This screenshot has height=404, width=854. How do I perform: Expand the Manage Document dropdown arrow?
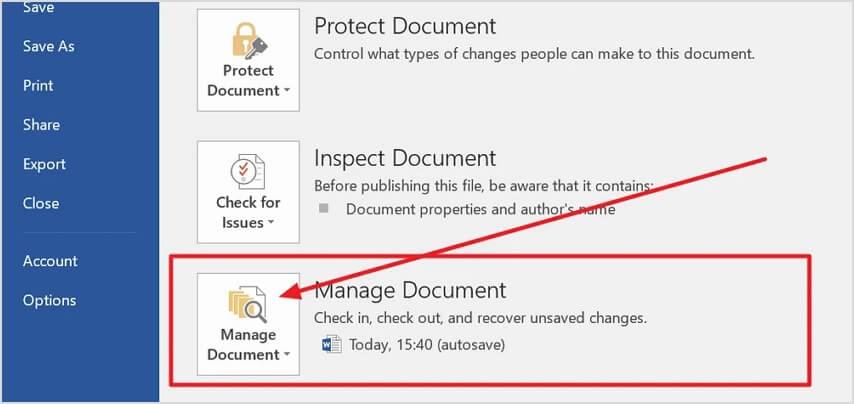[x=287, y=355]
